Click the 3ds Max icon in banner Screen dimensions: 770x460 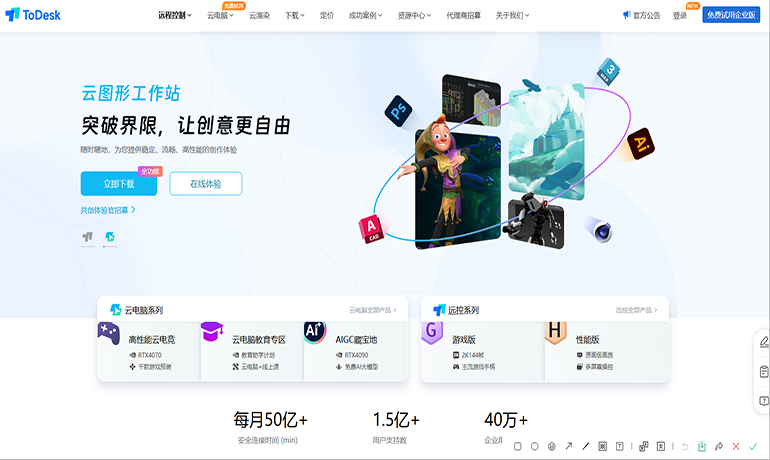(x=608, y=72)
